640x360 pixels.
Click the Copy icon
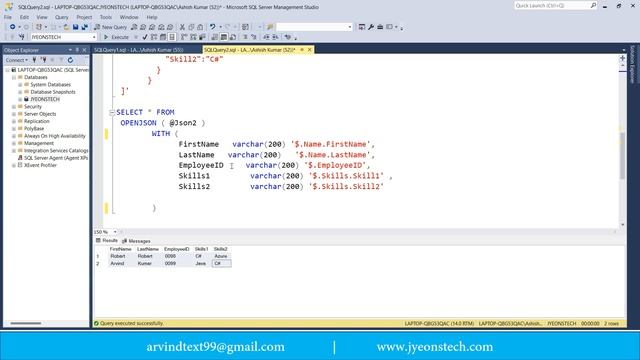(x=191, y=27)
